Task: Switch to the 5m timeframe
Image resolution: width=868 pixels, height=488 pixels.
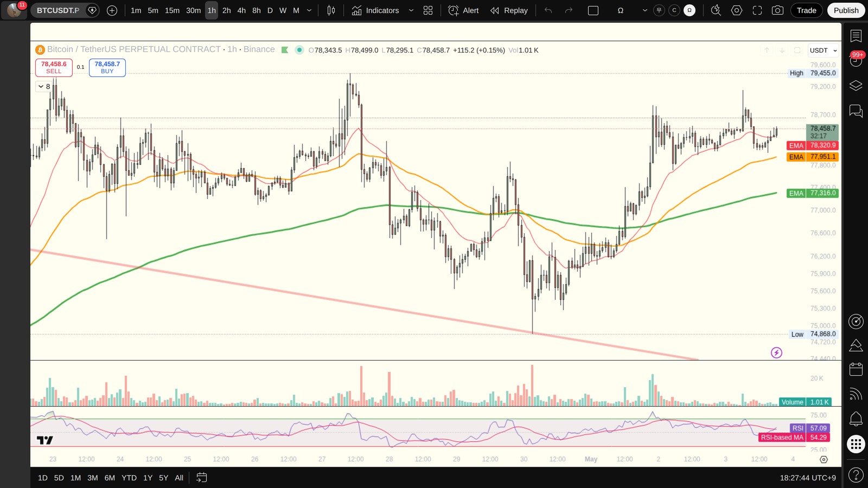Action: (153, 10)
